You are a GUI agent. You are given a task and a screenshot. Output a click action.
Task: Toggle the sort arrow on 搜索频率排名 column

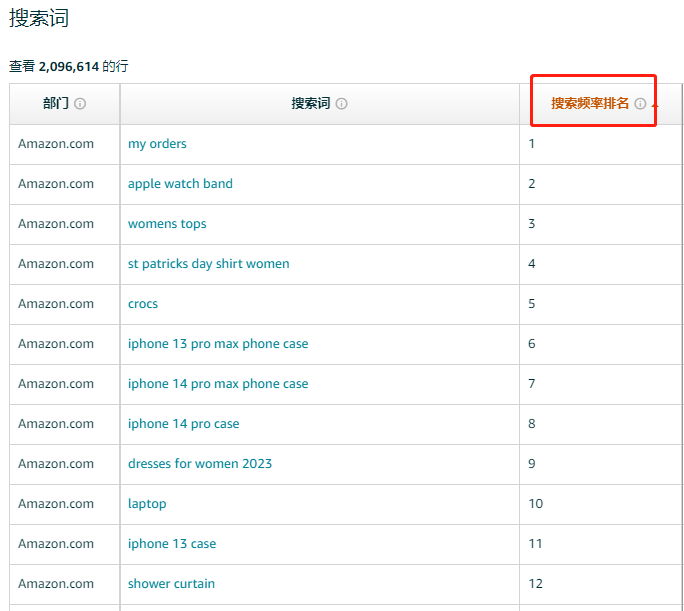point(654,105)
